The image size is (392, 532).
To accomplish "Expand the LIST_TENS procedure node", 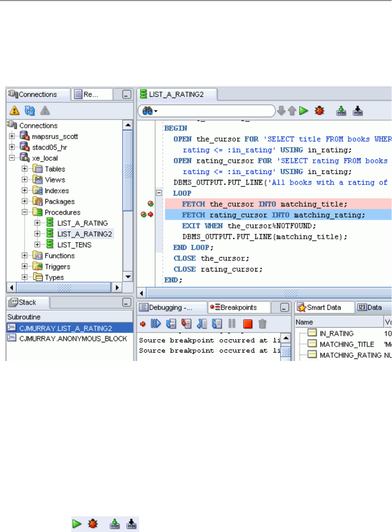I will pos(37,245).
